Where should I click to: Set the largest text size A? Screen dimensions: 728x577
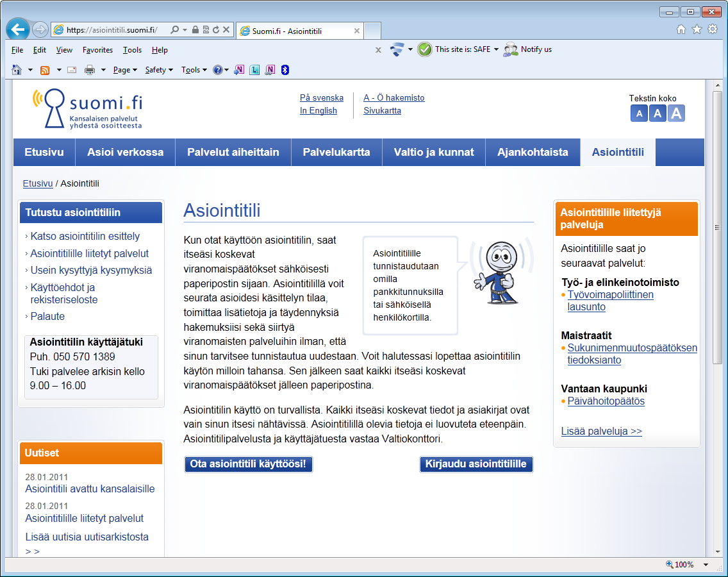click(x=677, y=113)
